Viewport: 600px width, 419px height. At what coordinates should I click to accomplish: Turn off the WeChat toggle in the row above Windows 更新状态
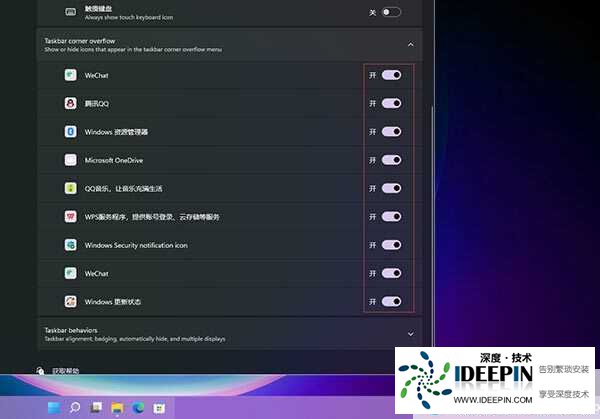(x=391, y=273)
